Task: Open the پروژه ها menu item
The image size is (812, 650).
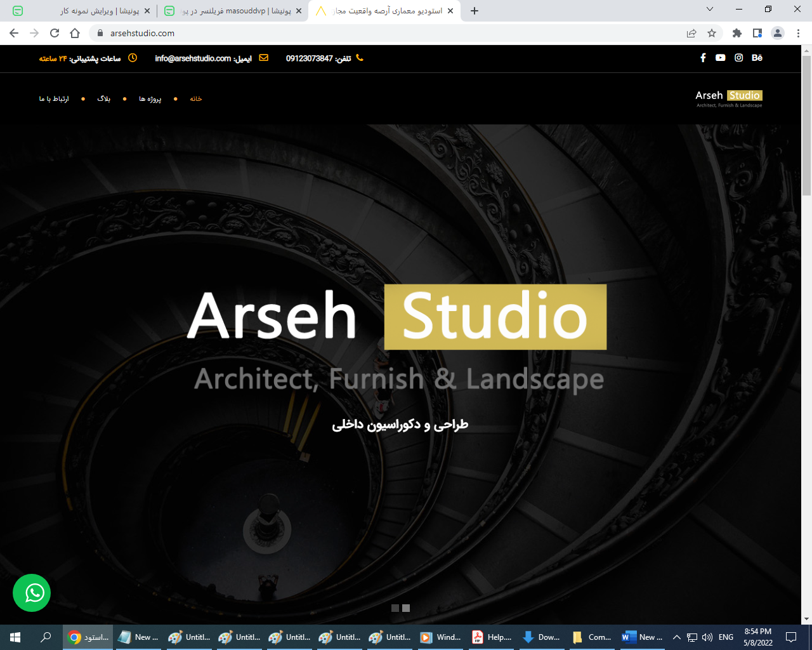Action: 150,99
